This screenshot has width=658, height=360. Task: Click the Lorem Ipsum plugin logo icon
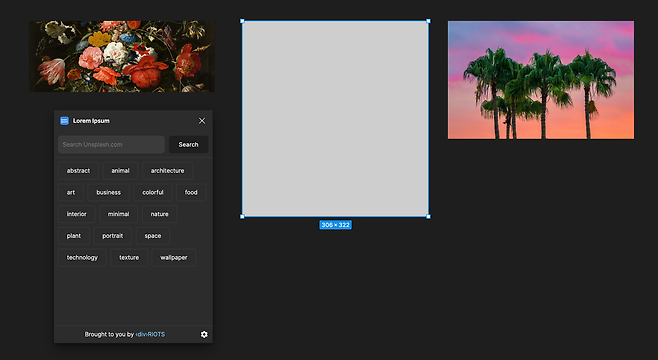[64, 121]
